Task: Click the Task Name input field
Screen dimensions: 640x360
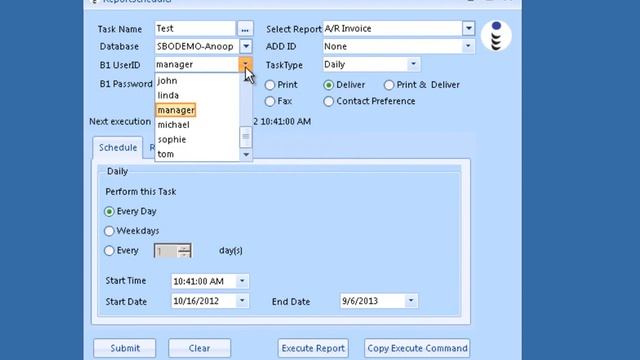Action: [x=195, y=29]
